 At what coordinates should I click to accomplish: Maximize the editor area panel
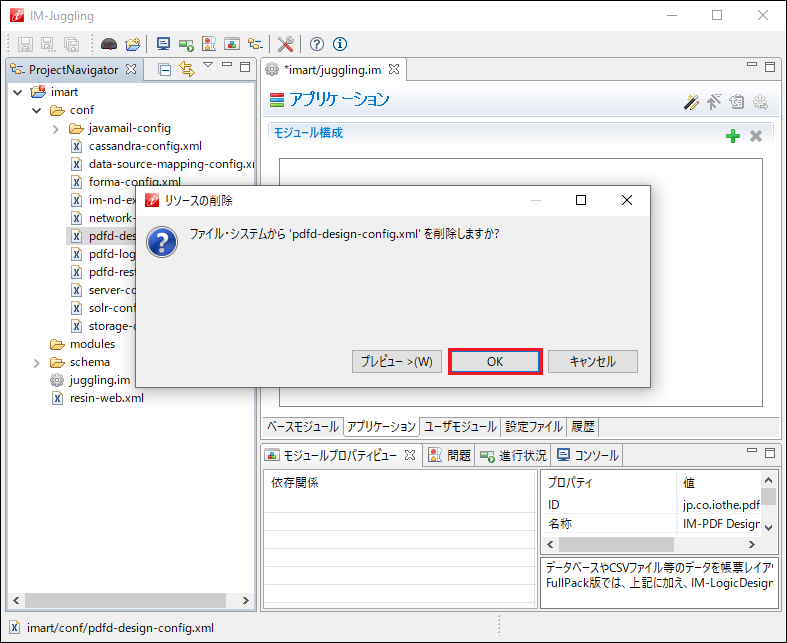[770, 67]
